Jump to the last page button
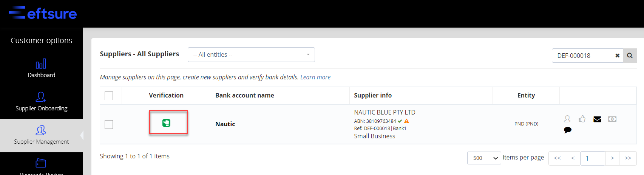Screen dimensions: 644x175 pyautogui.click(x=628, y=158)
